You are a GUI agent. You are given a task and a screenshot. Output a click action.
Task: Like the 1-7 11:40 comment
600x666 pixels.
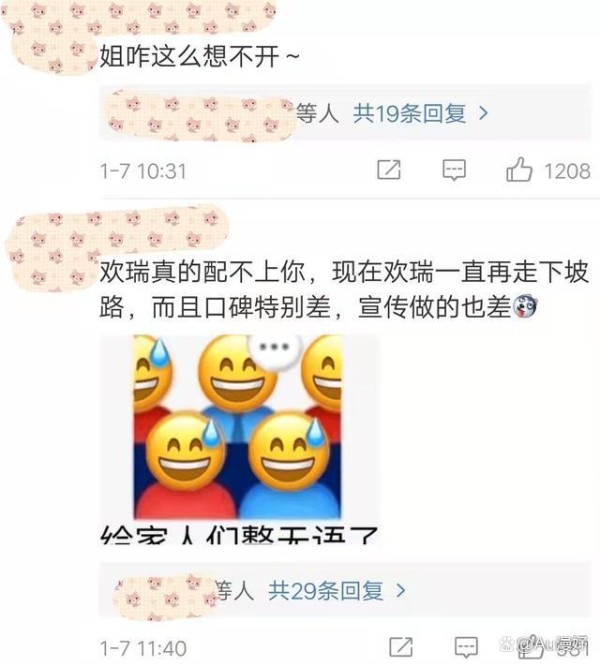coord(531,647)
